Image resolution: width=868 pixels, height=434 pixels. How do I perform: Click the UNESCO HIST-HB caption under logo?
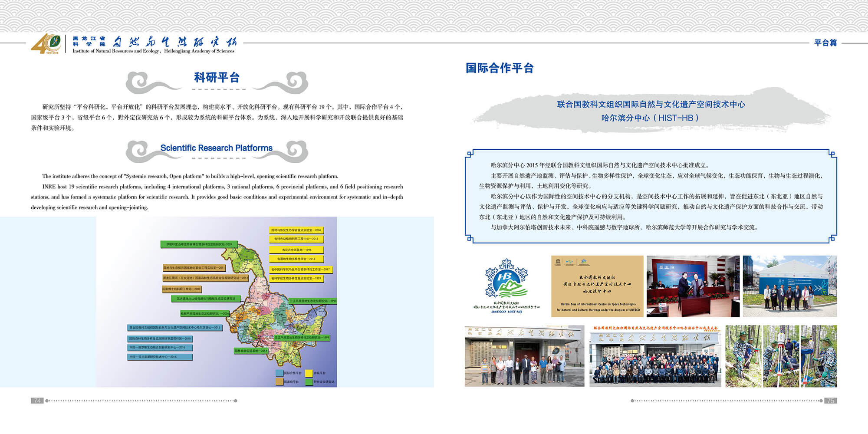click(506, 312)
